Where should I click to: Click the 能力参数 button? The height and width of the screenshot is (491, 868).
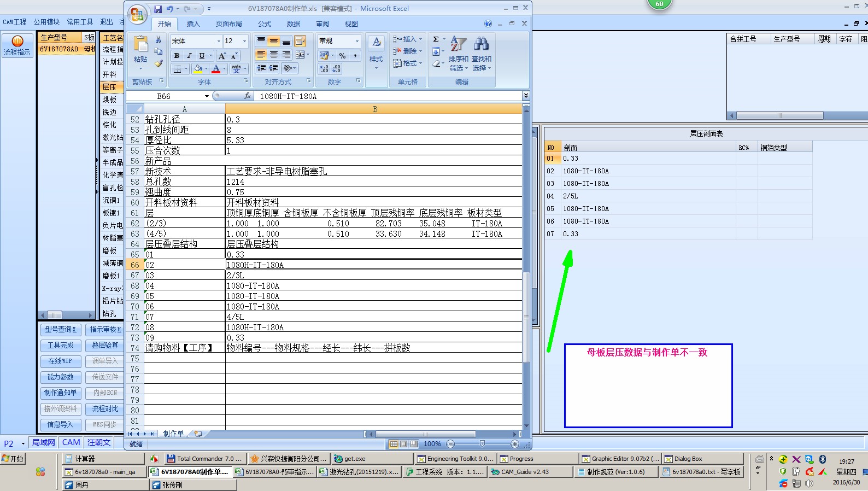pos(61,377)
